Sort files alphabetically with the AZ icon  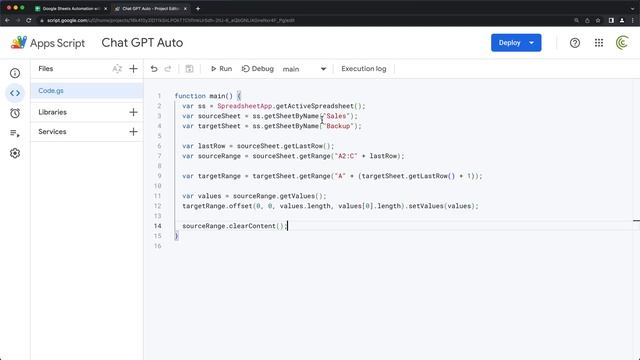click(117, 69)
